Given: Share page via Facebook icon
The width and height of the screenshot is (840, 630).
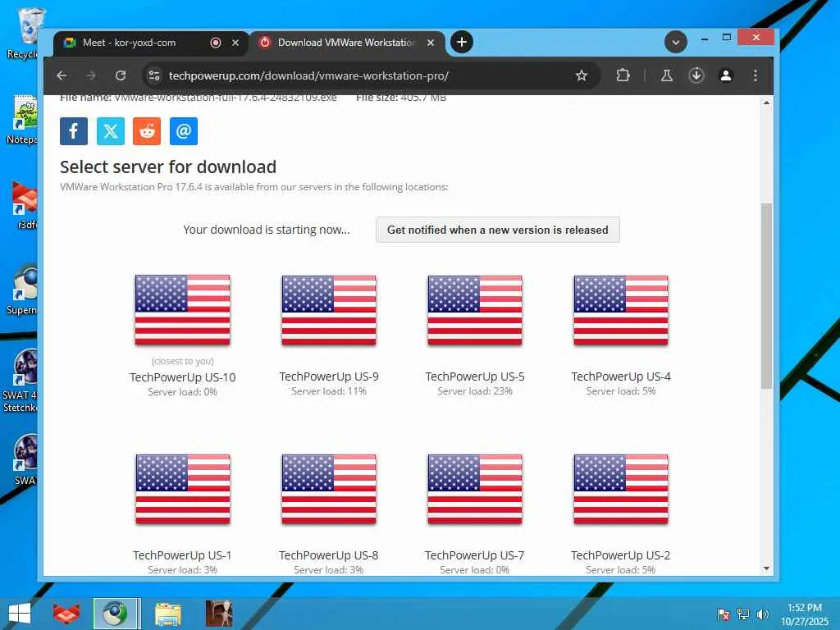Looking at the screenshot, I should 74,131.
